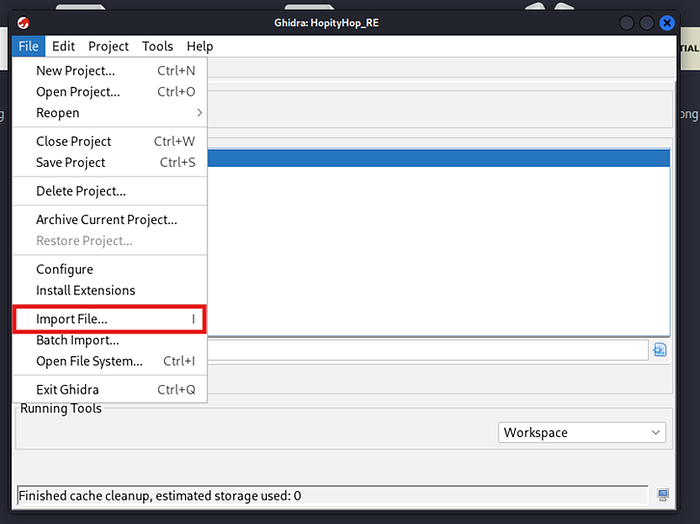
Task: Expand the Reopen submenu
Action: tap(110, 112)
